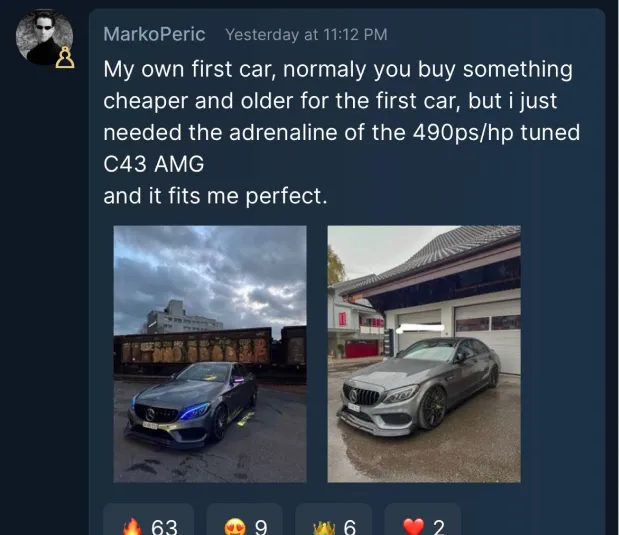
Task: Click the fire emoji in the reactions
Action: point(133,526)
